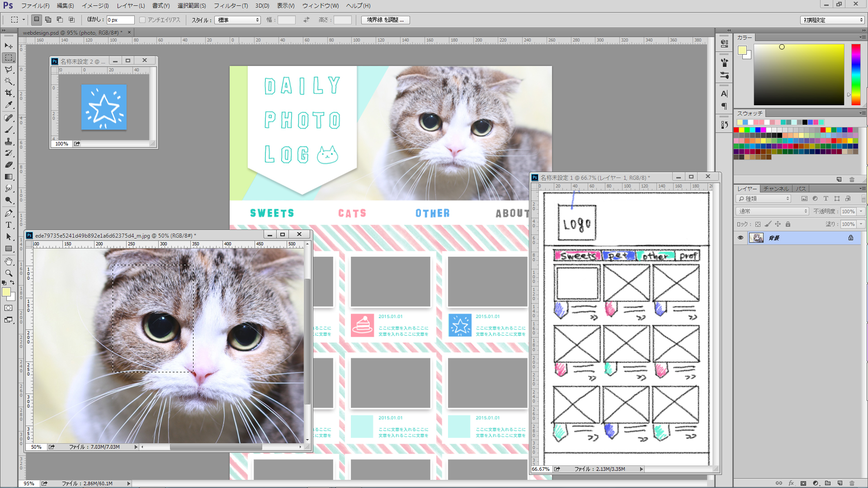Open the 不透明度 opacity dropdown arrow
Viewport: 868px width, 488px height.
[861, 211]
